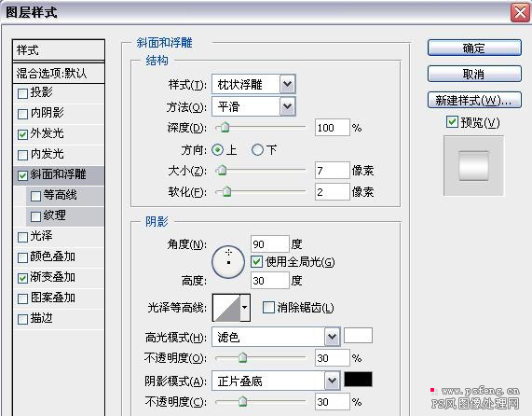
Task: Open the 纹理 sub-item page
Action: coord(54,215)
